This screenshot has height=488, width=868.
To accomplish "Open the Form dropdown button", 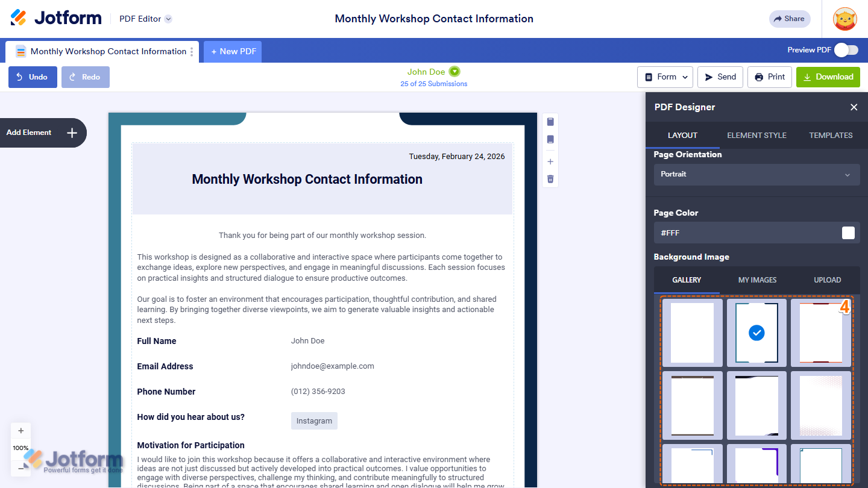I will [665, 77].
